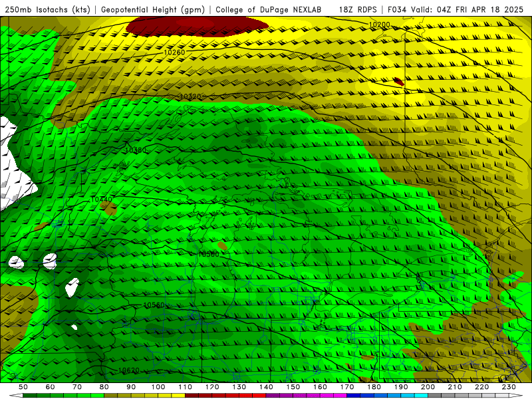The image size is (532, 399).
Task: Click the 'College of DuPage NEXLAB' label
Action: tap(269, 10)
